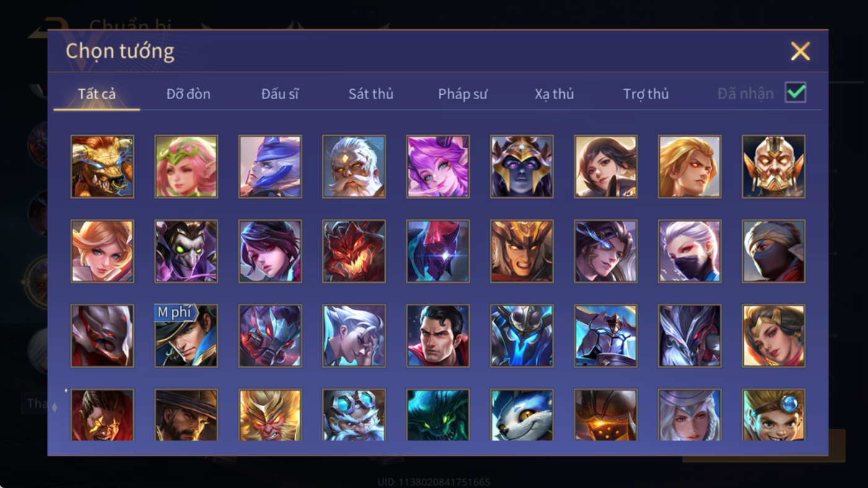Pick the golden monkey king hero
This screenshot has width=868, height=488.
(x=270, y=415)
